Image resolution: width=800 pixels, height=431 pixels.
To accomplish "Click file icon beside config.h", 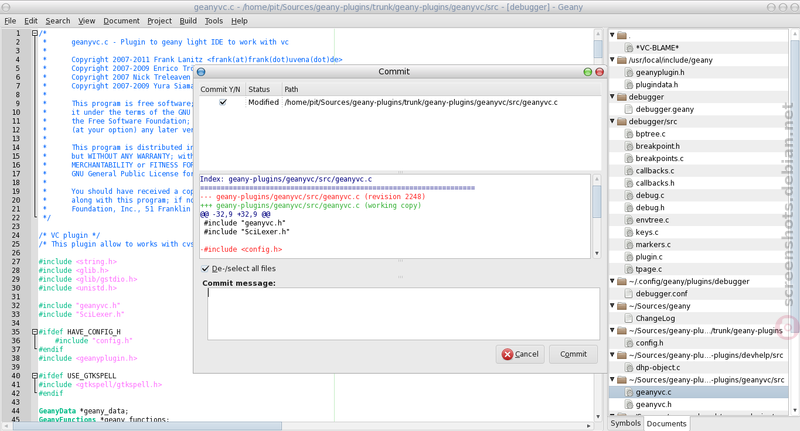I will point(629,343).
